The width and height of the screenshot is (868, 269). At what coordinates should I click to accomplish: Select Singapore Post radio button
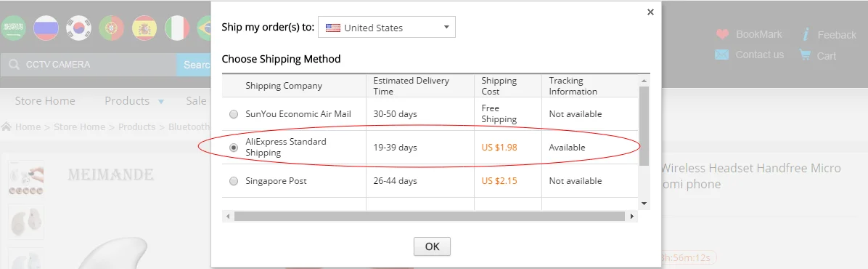[x=234, y=181]
